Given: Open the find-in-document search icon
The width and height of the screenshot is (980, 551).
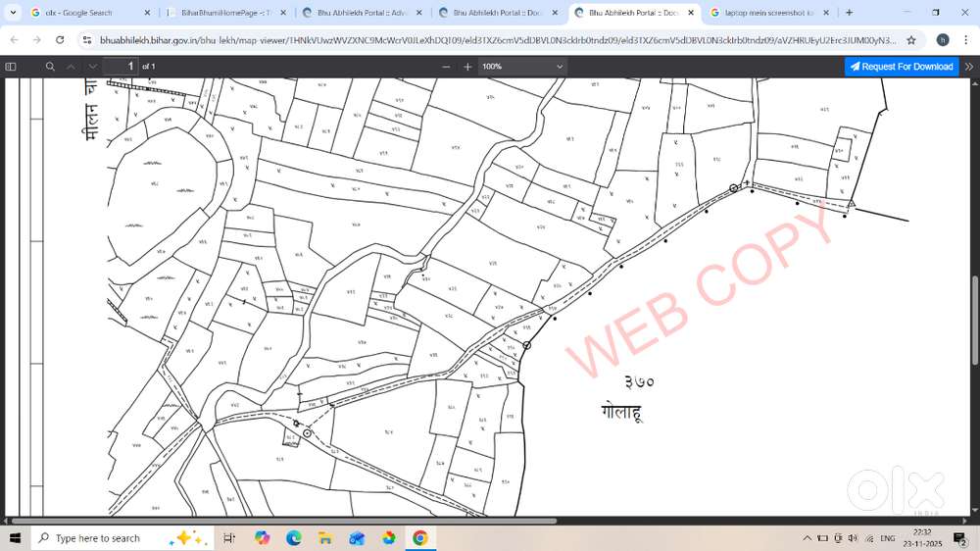Looking at the screenshot, I should point(50,66).
